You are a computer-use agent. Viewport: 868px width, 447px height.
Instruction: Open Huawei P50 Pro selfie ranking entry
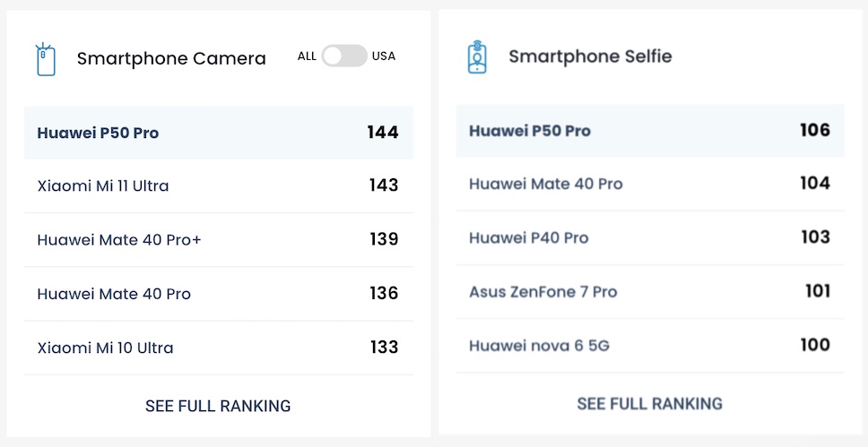[x=530, y=131]
